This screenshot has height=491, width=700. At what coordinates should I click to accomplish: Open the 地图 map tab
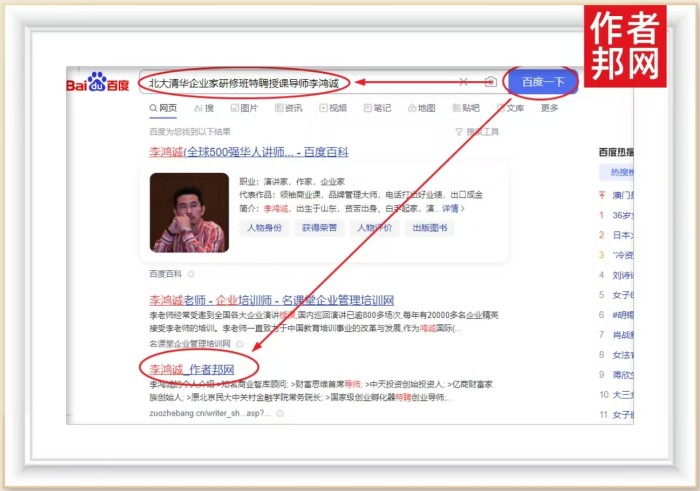(420, 108)
